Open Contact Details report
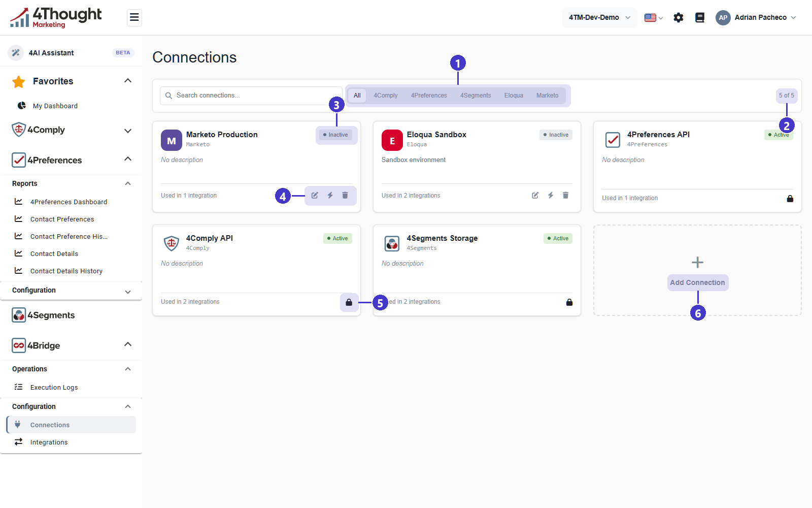Viewport: 812px width, 508px height. (54, 254)
